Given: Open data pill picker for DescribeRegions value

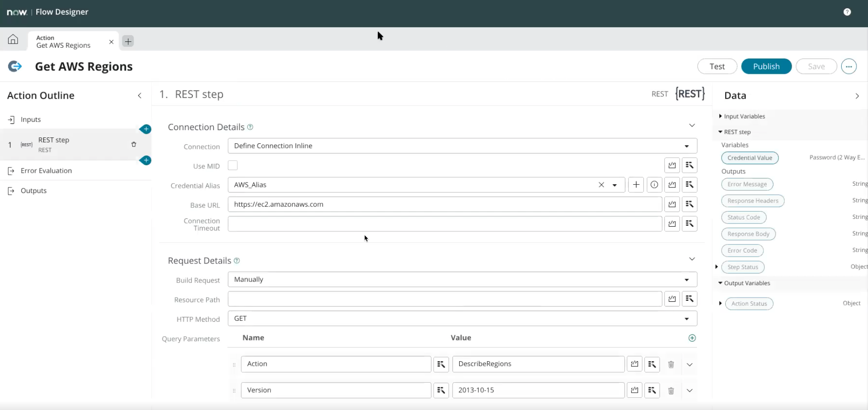Looking at the screenshot, I should tap(652, 364).
